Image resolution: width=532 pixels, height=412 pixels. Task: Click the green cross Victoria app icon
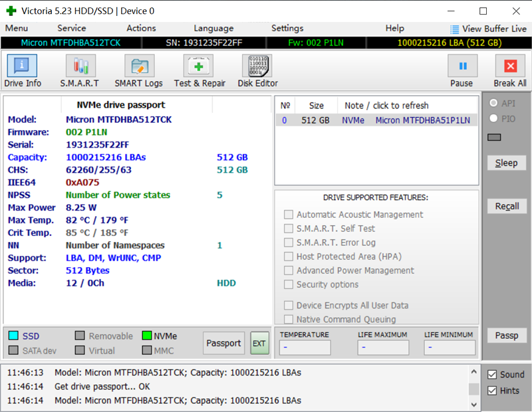tap(11, 11)
